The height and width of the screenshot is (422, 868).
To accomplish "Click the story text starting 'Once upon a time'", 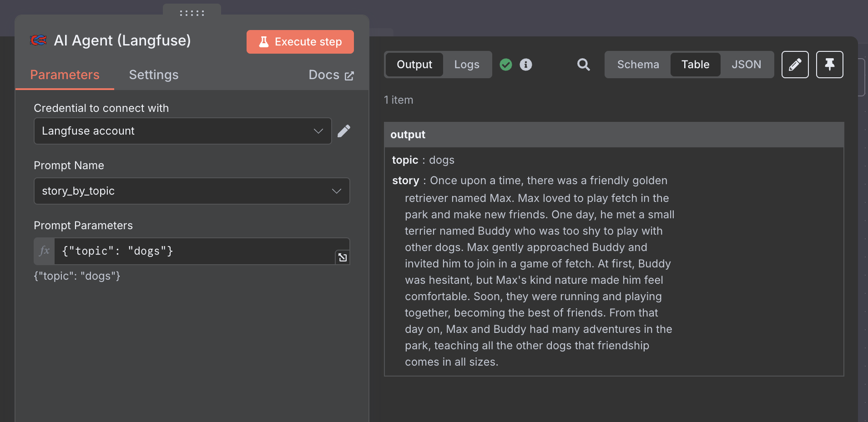I will click(540, 271).
